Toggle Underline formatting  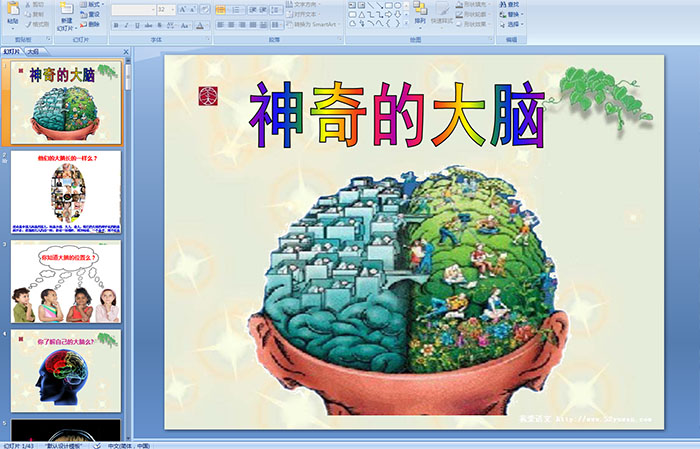pos(137,25)
